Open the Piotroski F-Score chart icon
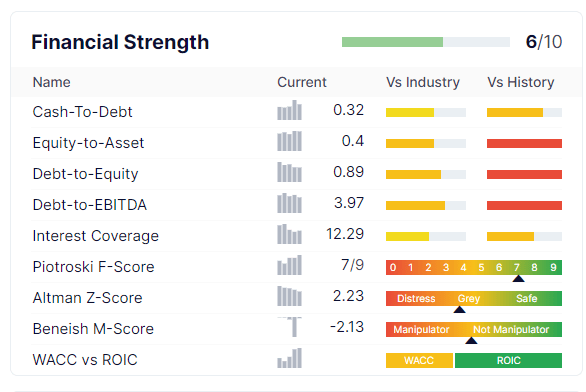 tap(289, 265)
